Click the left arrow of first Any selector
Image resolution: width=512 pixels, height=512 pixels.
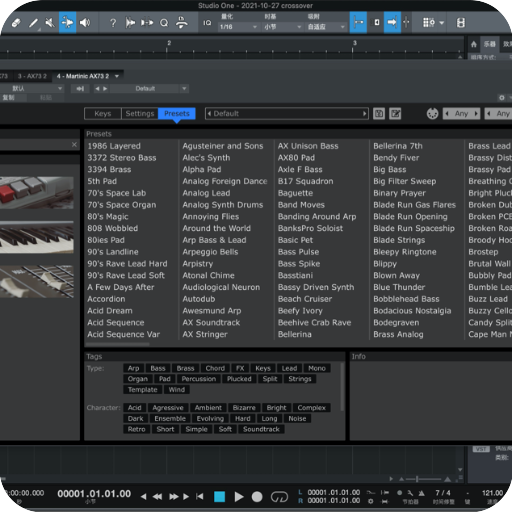tap(447, 114)
